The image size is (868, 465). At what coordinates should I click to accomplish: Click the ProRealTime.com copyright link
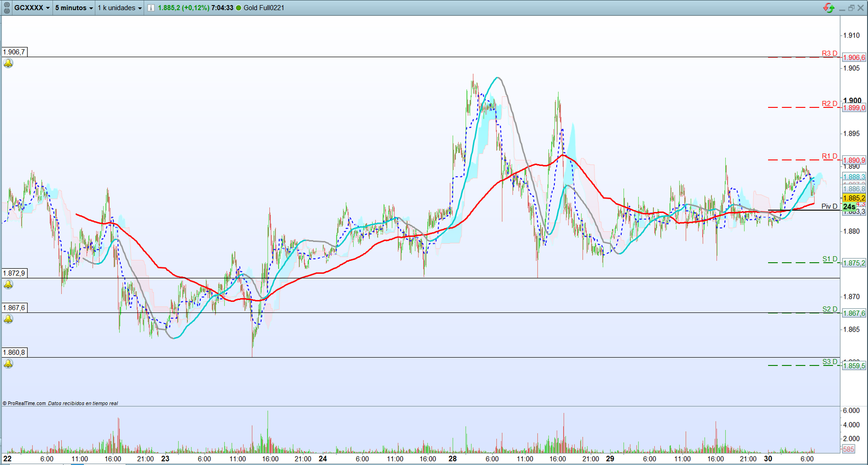24,403
